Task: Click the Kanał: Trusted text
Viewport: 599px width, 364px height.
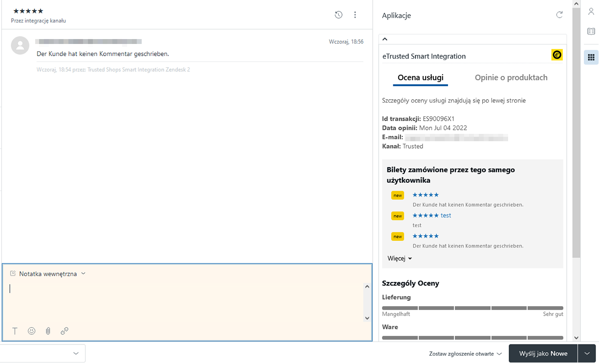Action: point(403,146)
